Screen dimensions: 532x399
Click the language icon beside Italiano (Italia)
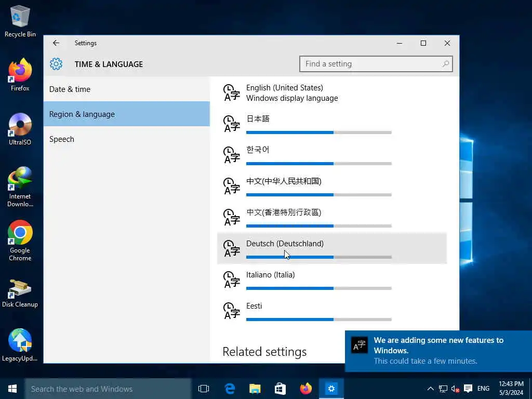coord(231,280)
